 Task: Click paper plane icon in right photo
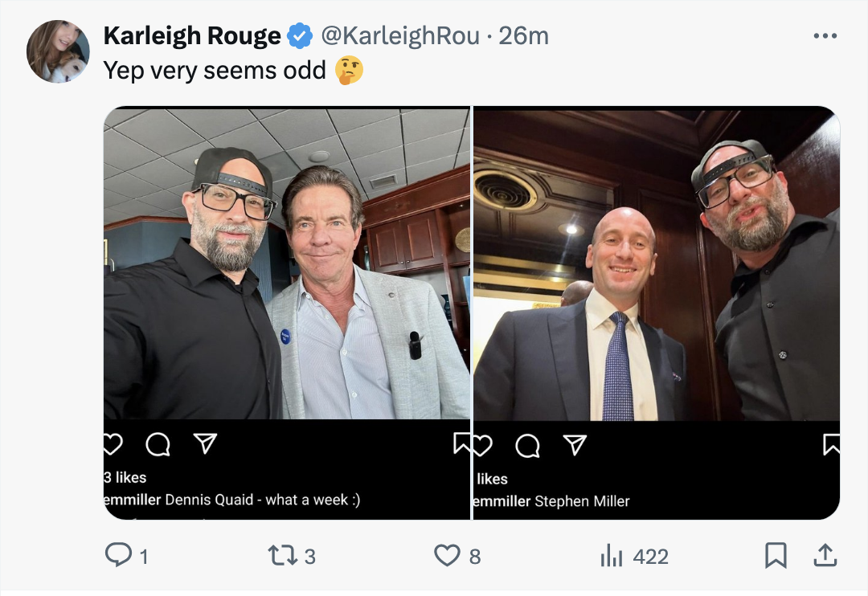pos(575,444)
